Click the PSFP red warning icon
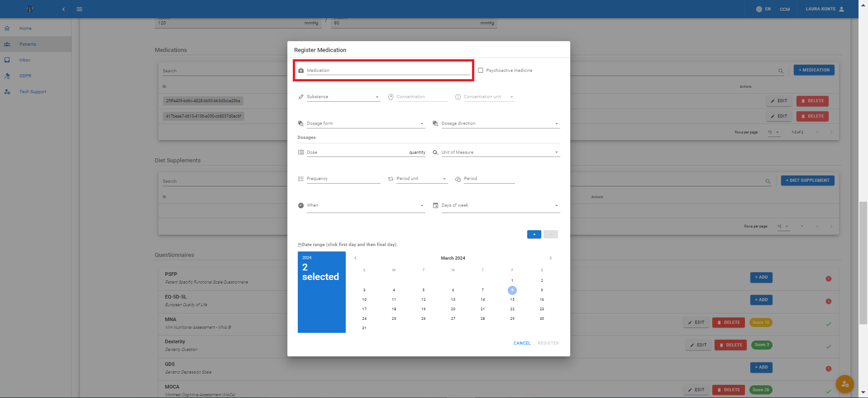868x398 pixels. tap(829, 279)
